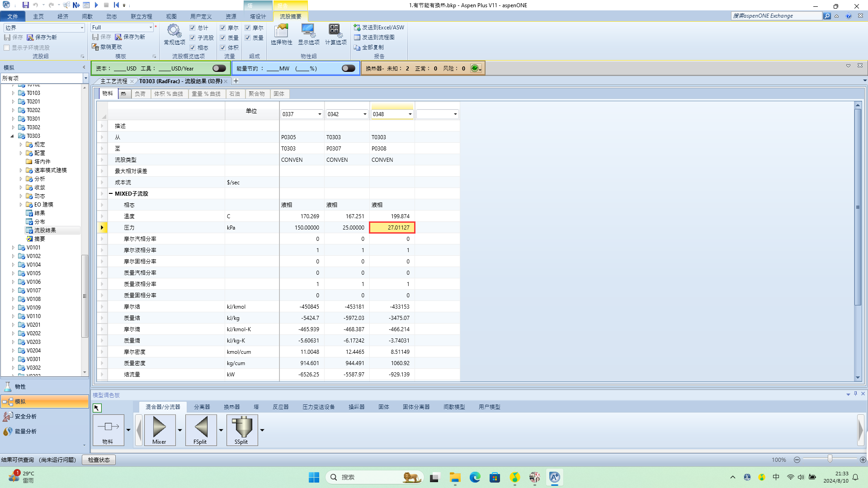Select the Mixer block icon
868x488 pixels.
(159, 427)
